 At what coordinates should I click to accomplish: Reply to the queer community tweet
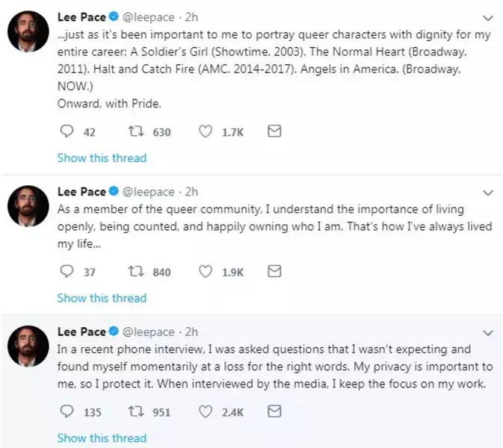[66, 272]
